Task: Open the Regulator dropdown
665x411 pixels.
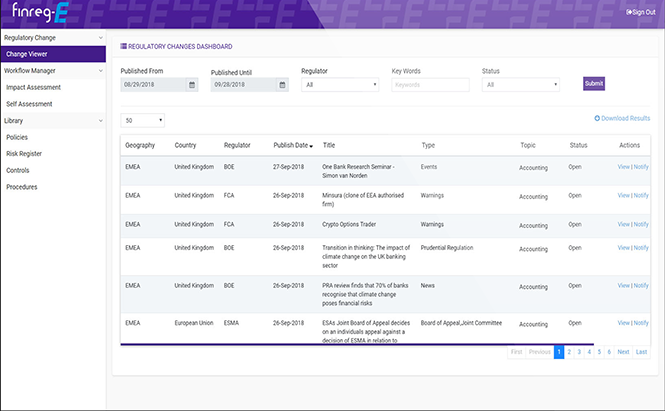Action: pyautogui.click(x=340, y=85)
